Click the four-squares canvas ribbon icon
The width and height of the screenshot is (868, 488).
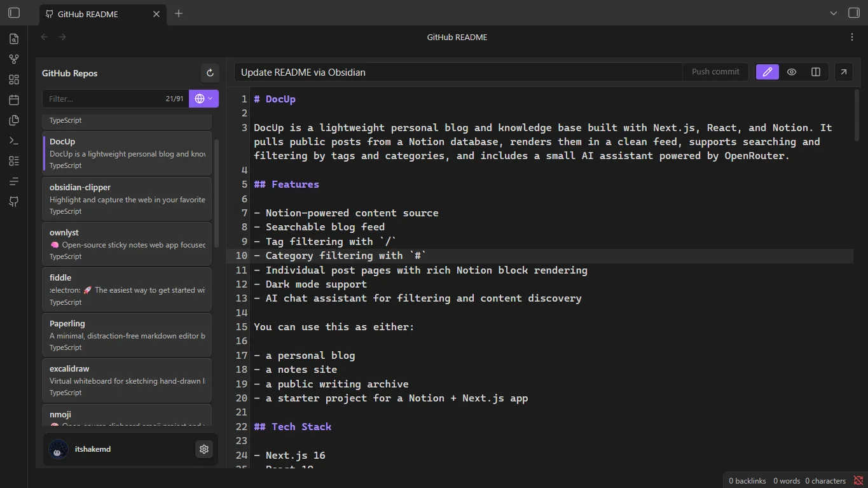(x=14, y=80)
